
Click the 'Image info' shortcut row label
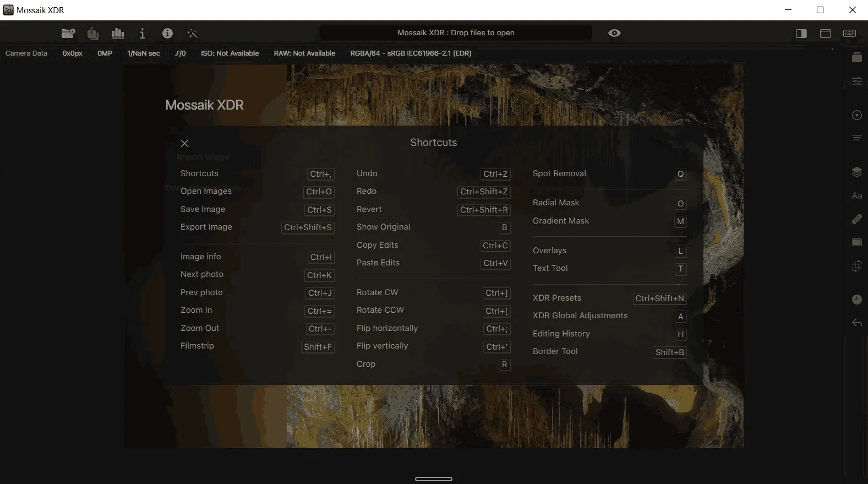pos(200,257)
